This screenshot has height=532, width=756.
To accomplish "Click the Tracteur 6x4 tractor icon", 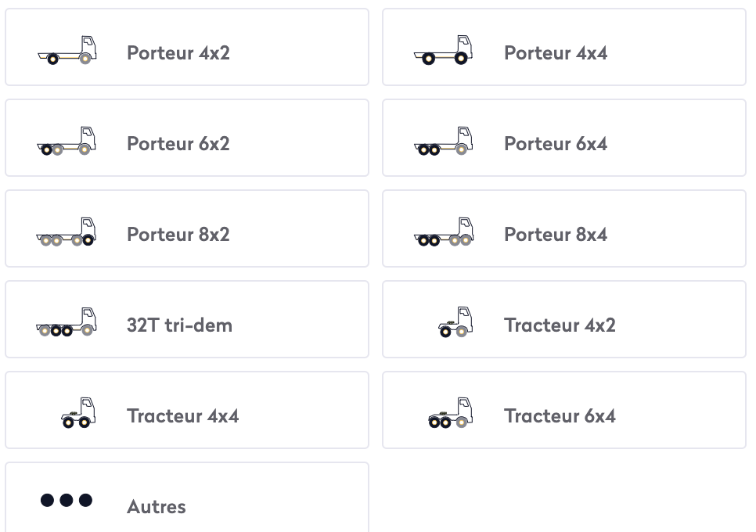I will 451,413.
